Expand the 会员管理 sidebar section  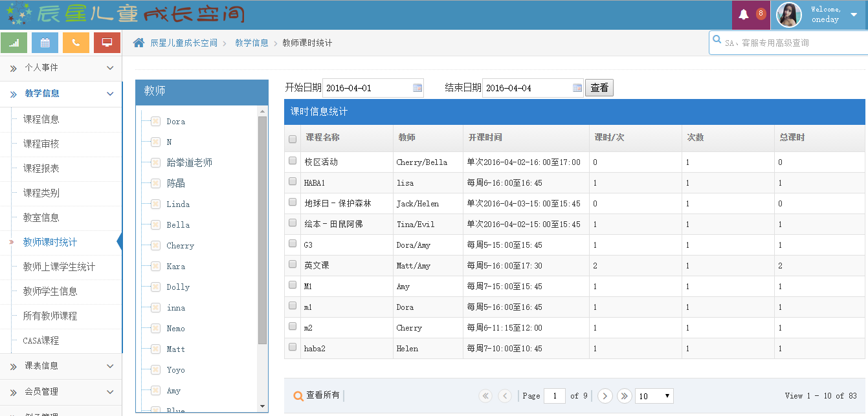click(60, 391)
